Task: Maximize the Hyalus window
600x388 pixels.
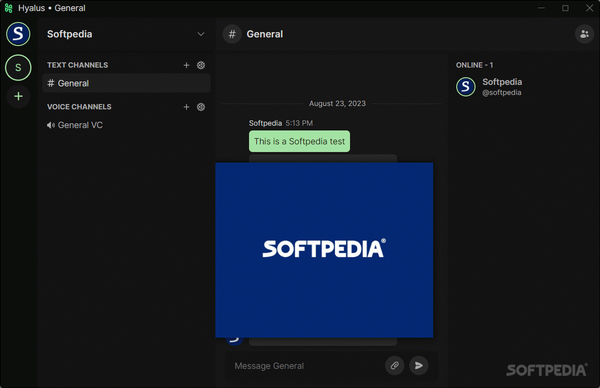Action: click(x=565, y=8)
